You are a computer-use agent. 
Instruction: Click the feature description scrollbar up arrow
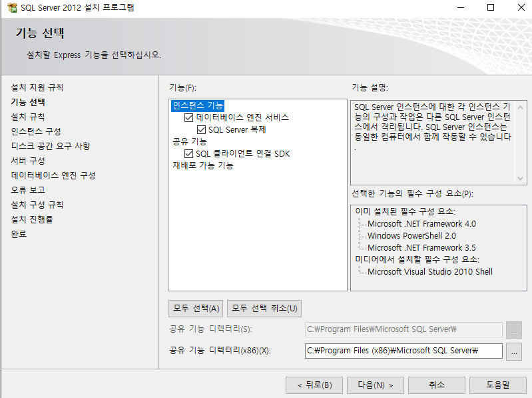[520, 107]
